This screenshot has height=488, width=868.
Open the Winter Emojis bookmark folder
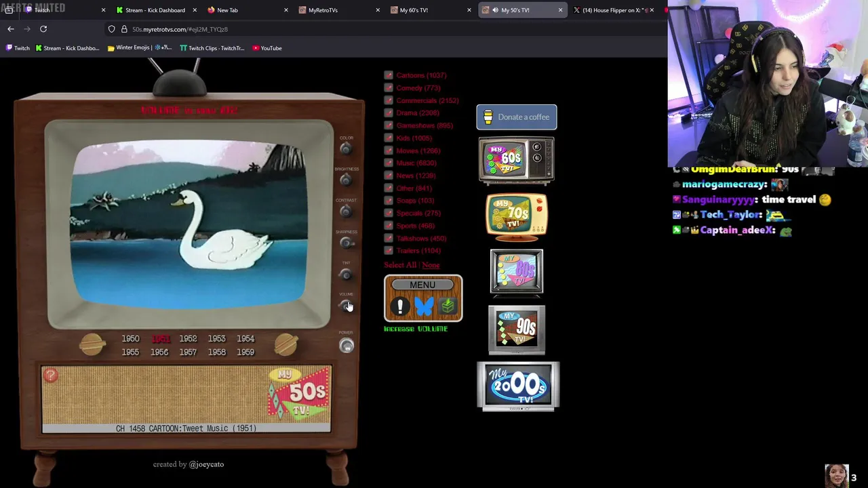(139, 48)
